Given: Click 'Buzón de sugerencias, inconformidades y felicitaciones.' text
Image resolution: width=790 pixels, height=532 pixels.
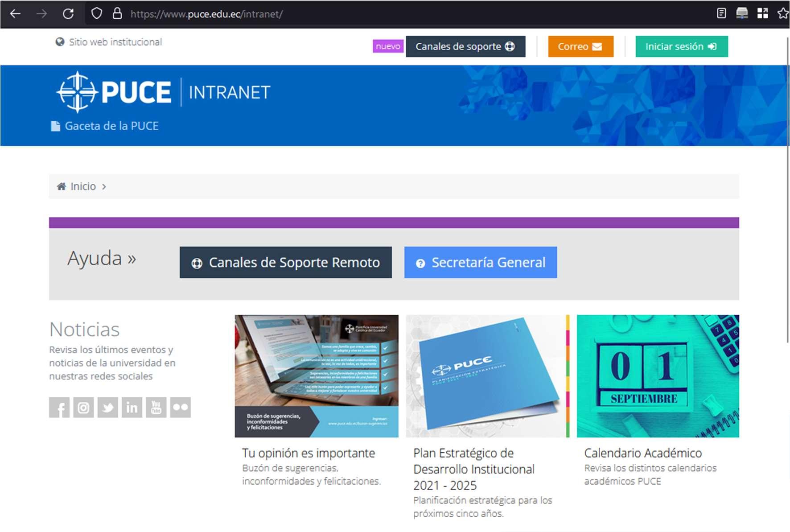Looking at the screenshot, I should pyautogui.click(x=312, y=474).
